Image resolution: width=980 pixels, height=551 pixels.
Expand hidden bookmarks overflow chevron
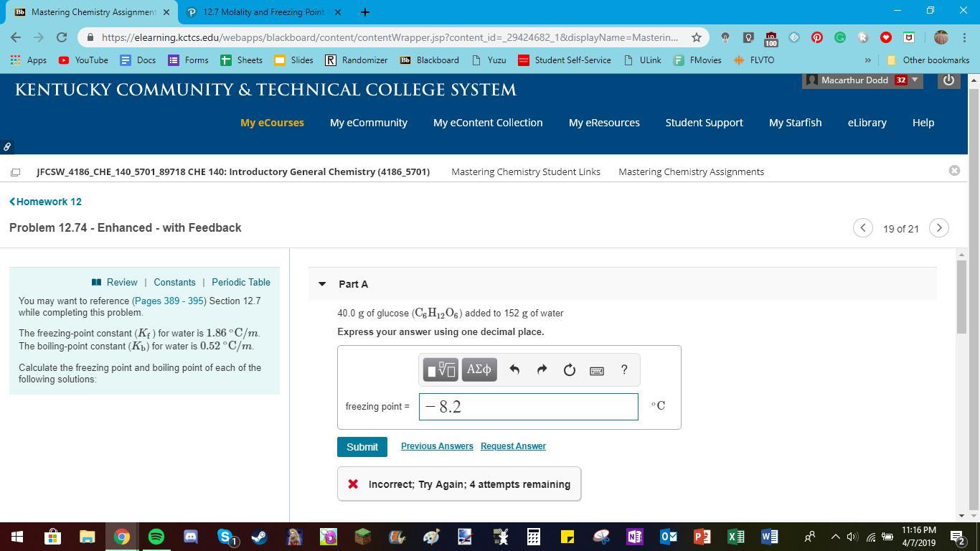867,60
